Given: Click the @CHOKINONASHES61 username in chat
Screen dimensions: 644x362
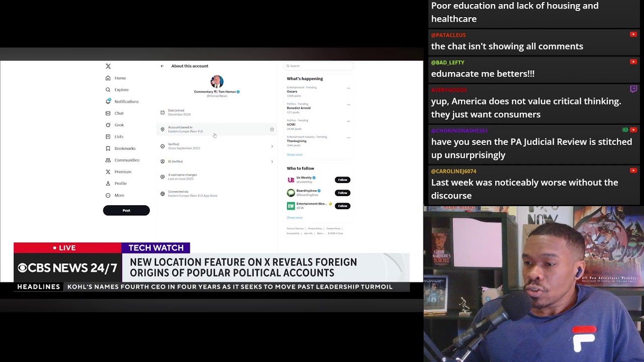Looking at the screenshot, I should (459, 130).
